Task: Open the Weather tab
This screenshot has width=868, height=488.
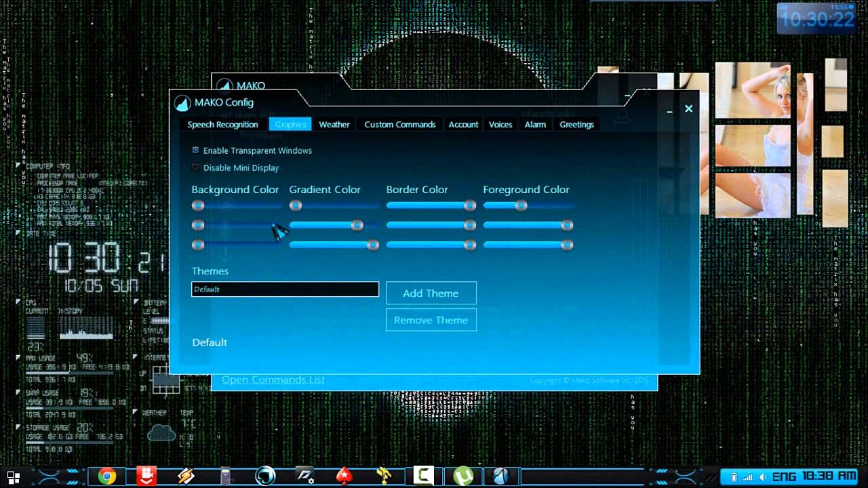Action: click(334, 125)
